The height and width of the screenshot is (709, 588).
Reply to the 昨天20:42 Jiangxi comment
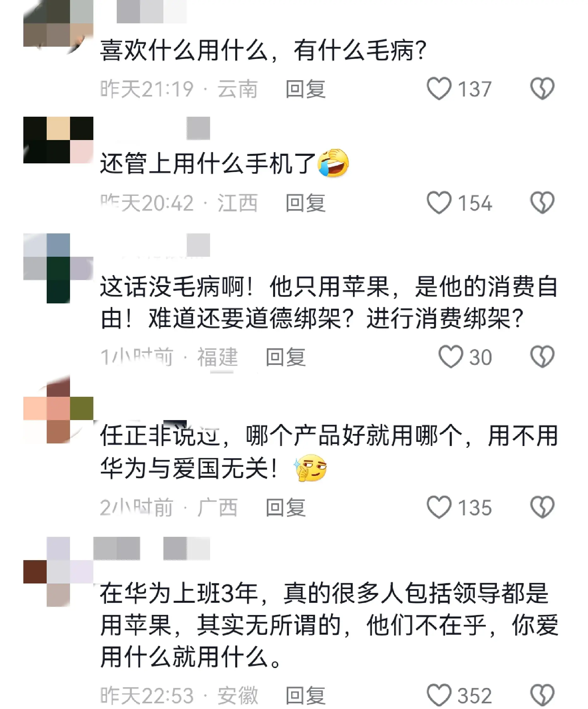[306, 203]
